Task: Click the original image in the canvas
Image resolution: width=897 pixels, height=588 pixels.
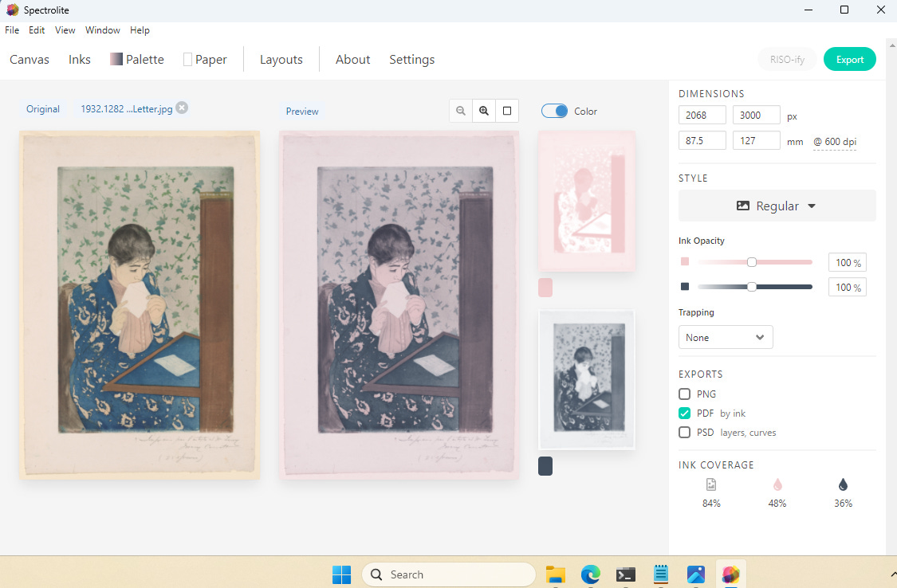Action: 140,305
